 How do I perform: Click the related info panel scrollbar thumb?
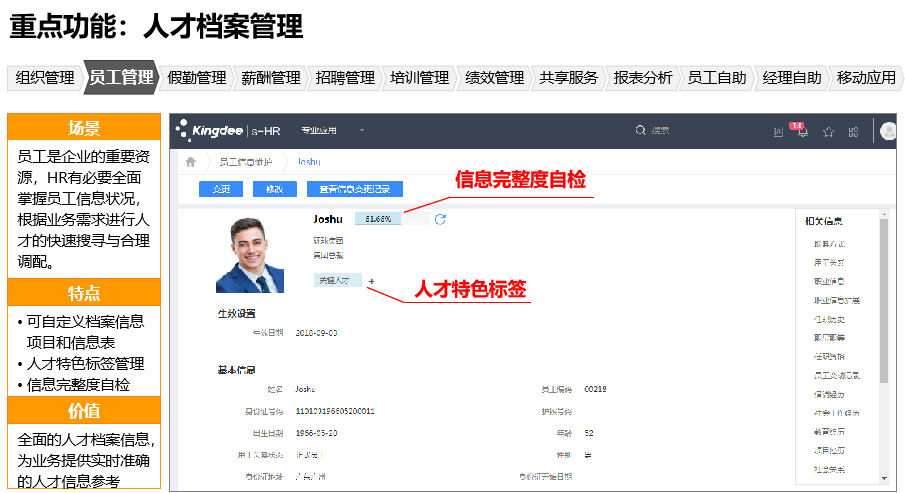[x=884, y=301]
